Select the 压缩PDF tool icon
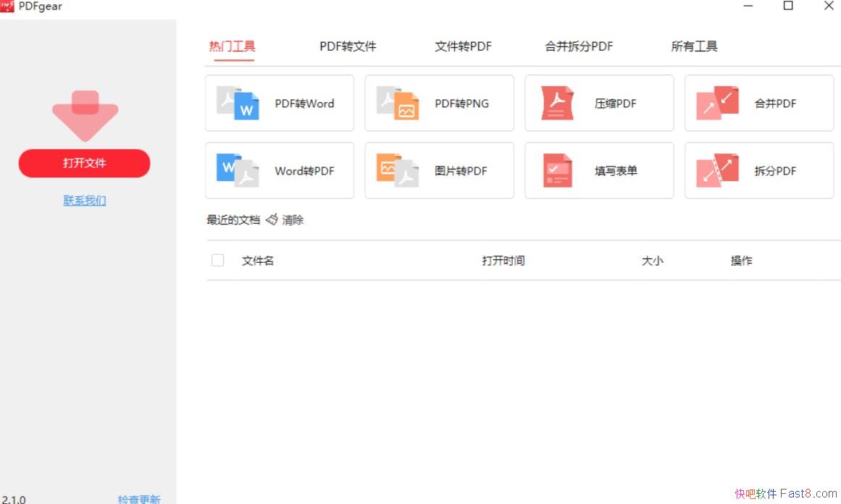Viewport: 841px width, 504px height. click(x=557, y=103)
